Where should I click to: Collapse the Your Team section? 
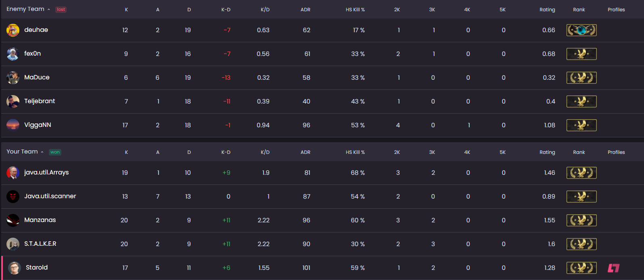click(x=42, y=152)
